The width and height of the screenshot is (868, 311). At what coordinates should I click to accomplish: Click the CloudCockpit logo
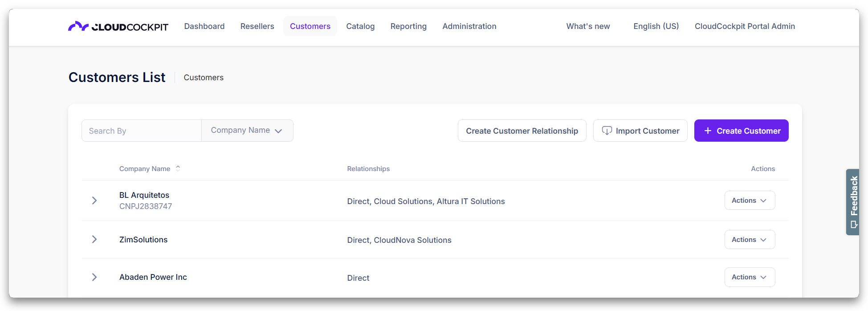[x=118, y=27]
